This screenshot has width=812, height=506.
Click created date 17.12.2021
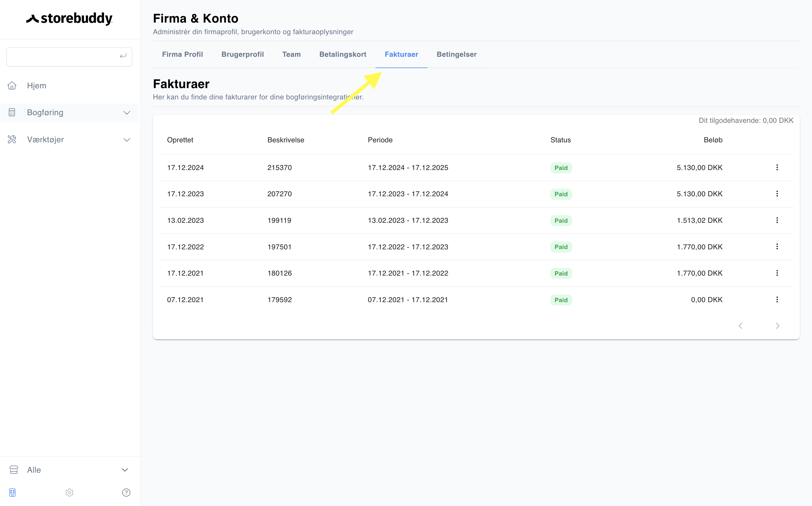pos(185,273)
